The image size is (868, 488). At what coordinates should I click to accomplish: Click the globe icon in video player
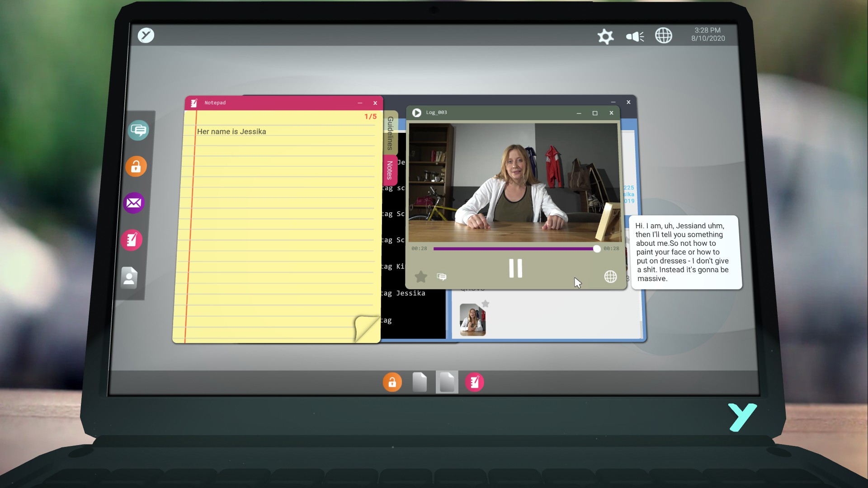[x=610, y=277]
